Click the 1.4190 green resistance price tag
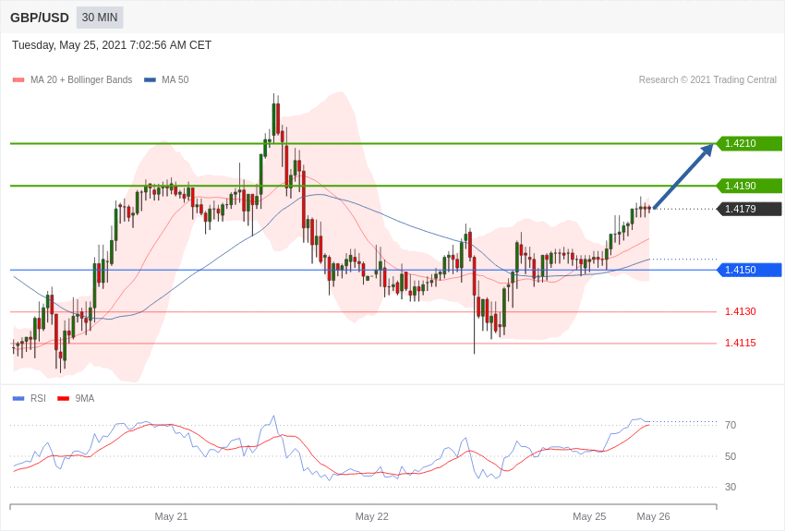Image resolution: width=785 pixels, height=532 pixels. click(x=750, y=186)
